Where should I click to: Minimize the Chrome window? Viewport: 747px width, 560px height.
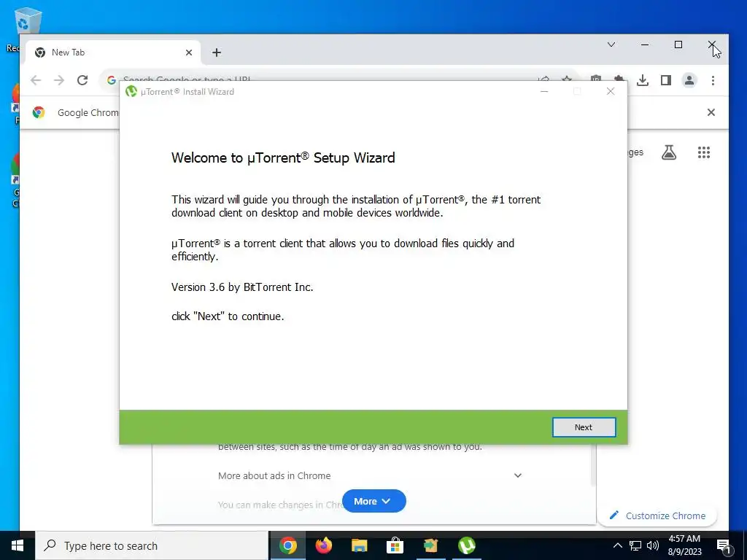645,44
